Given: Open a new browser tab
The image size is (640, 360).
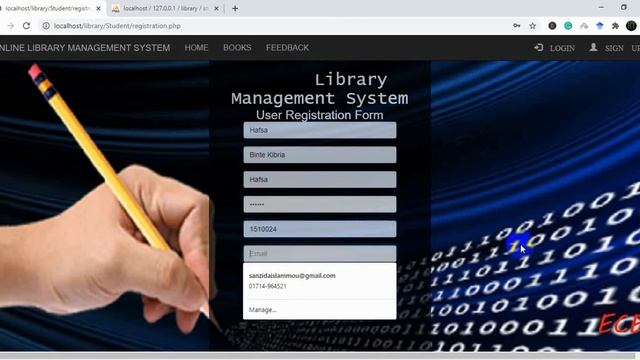Looking at the screenshot, I should (x=235, y=8).
